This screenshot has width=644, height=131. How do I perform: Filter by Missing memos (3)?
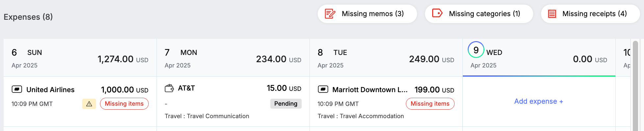point(367,14)
